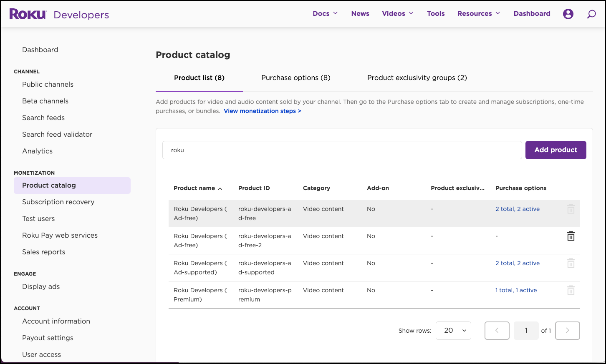
Task: Open the user account profile icon
Action: pyautogui.click(x=568, y=14)
